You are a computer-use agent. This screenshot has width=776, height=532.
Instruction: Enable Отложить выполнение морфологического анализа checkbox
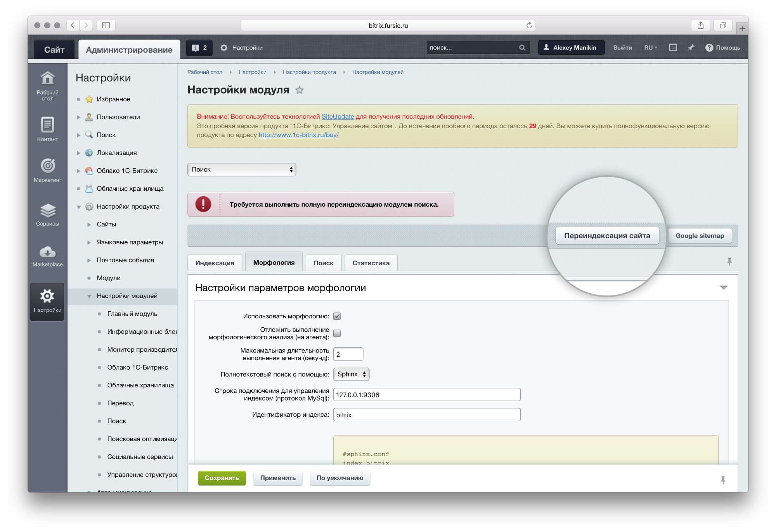337,333
